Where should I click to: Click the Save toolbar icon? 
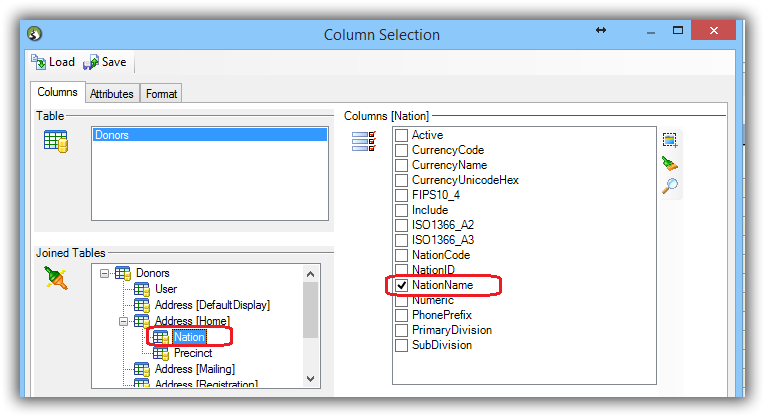[92, 62]
